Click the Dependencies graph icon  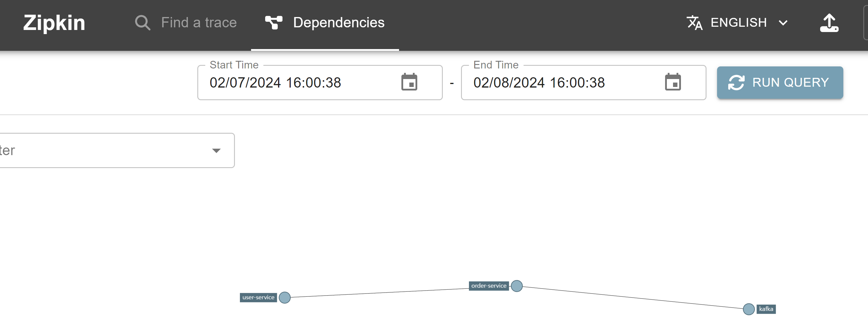[x=274, y=23]
